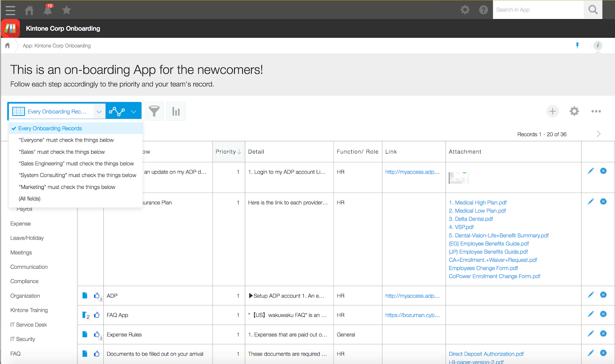This screenshot has width=615, height=364.
Task: Click the Search in App field
Action: (x=538, y=10)
